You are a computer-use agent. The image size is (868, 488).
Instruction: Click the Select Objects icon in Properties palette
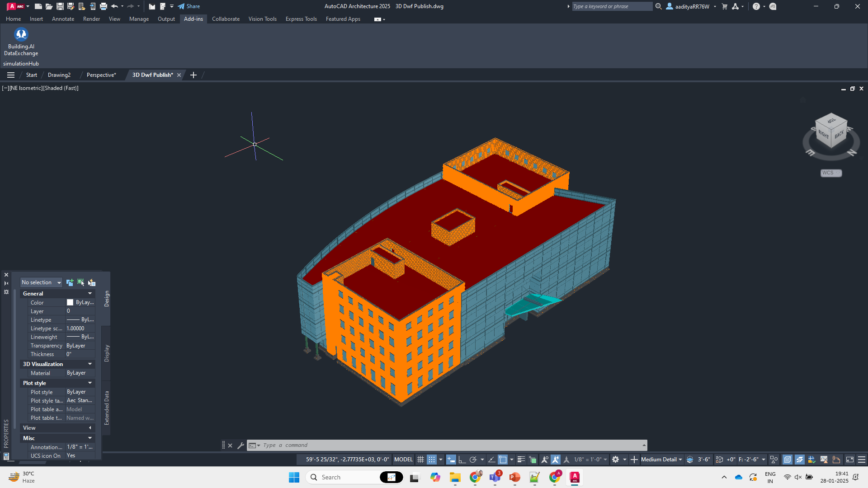pyautogui.click(x=81, y=282)
